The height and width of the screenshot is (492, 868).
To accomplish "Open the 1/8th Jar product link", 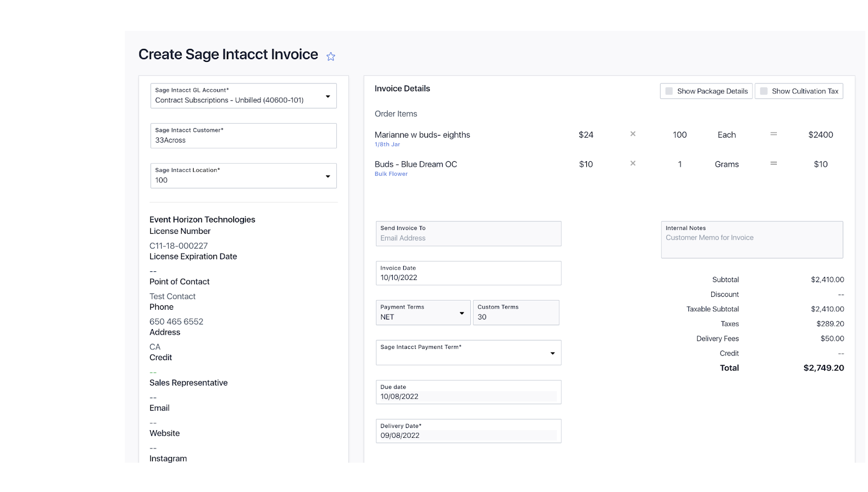I will click(387, 144).
